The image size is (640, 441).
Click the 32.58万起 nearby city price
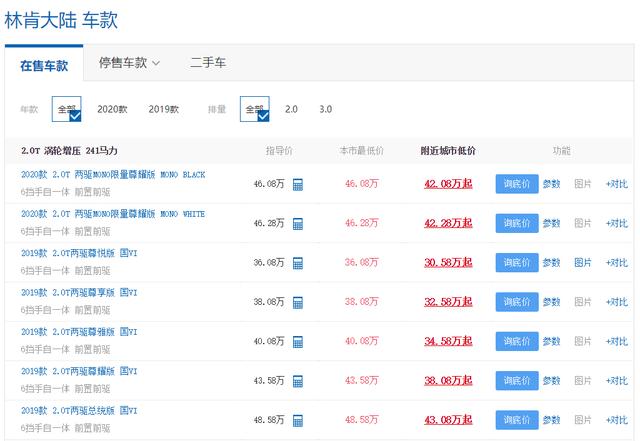[x=448, y=302]
